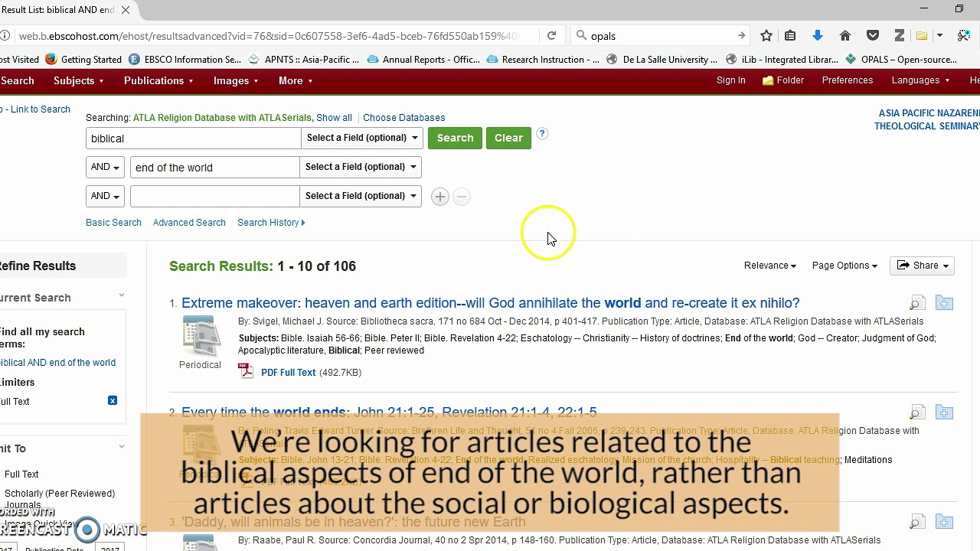Open bookmarks library list icon
Screen dimensions: 980x551
click(790, 36)
